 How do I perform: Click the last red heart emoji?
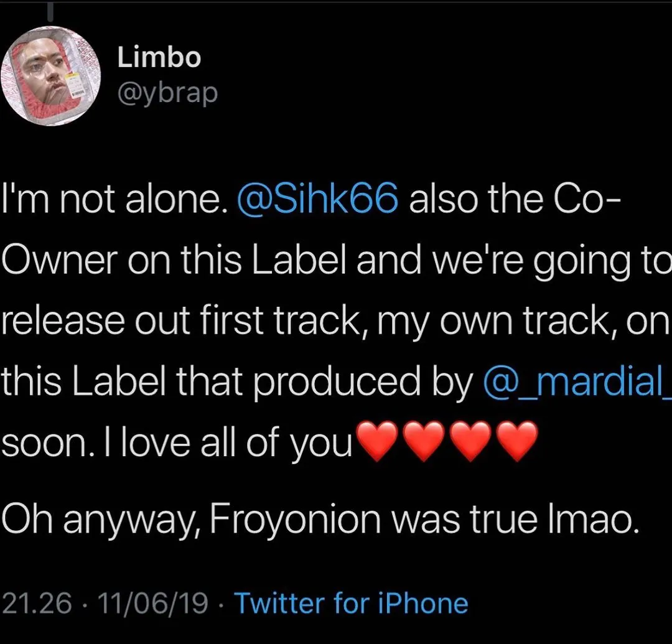pos(517,442)
